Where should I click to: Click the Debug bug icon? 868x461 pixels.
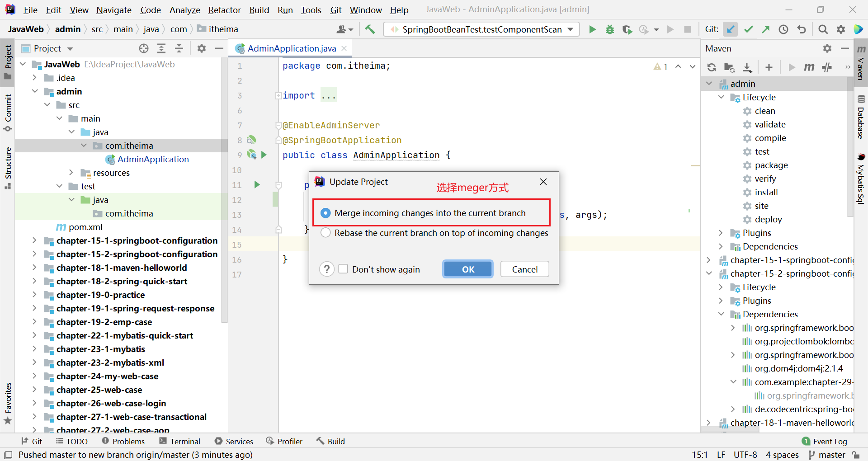(610, 29)
